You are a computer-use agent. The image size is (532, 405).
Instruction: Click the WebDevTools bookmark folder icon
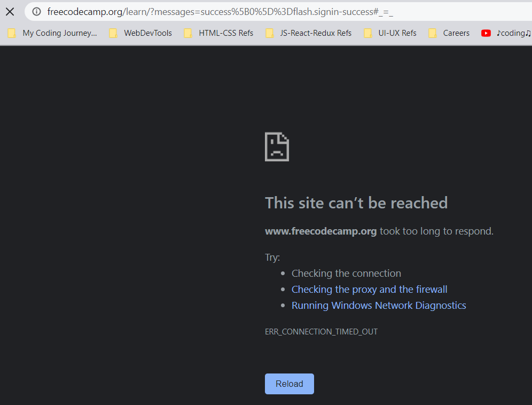(112, 33)
